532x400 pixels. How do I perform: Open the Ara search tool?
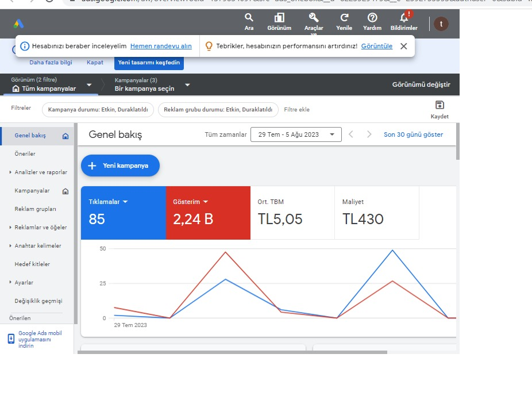click(x=249, y=22)
